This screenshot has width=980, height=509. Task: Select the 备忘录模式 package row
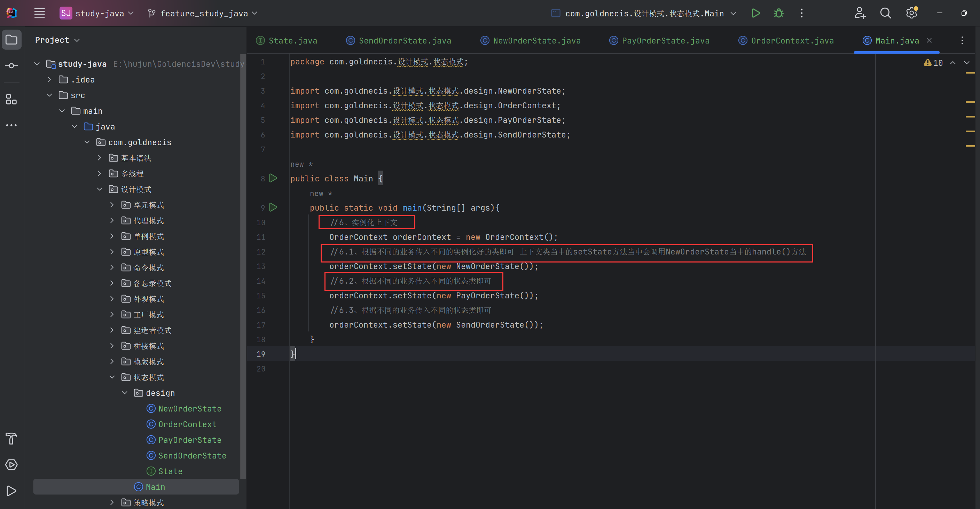tap(136, 283)
